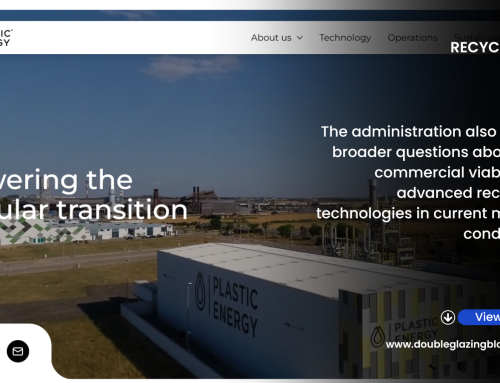Click the 'transition' hero headline text
The width and height of the screenshot is (500, 383).
(x=122, y=210)
